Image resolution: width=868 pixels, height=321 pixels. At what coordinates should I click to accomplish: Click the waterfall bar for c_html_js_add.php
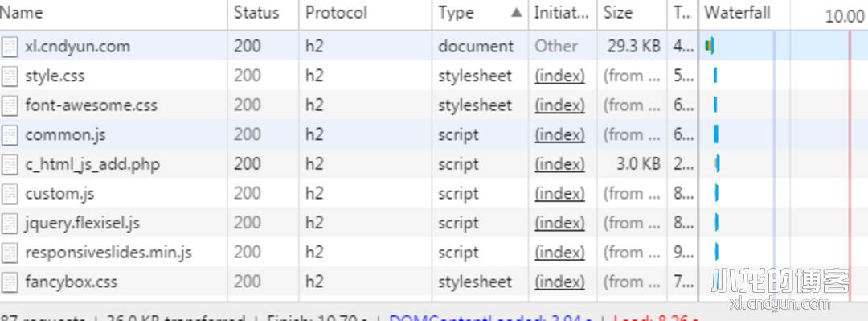point(717,163)
